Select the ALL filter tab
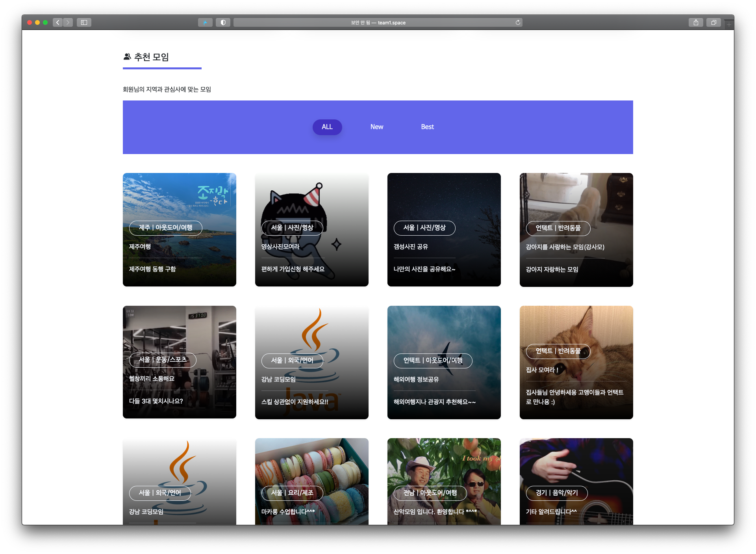 point(327,127)
